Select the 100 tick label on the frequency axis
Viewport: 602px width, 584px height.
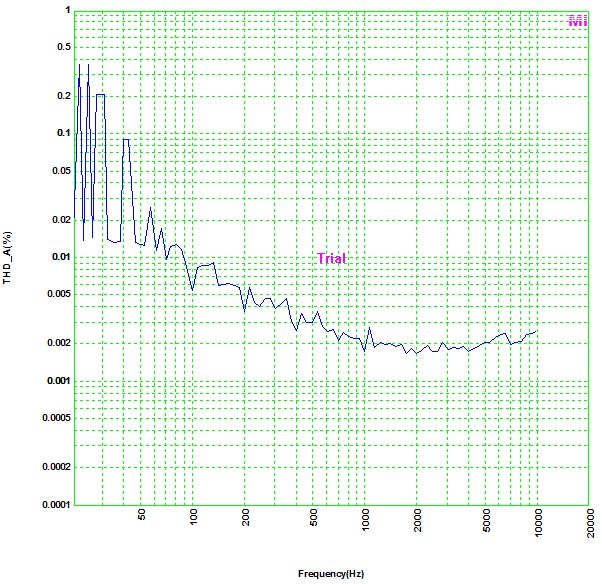[x=194, y=519]
